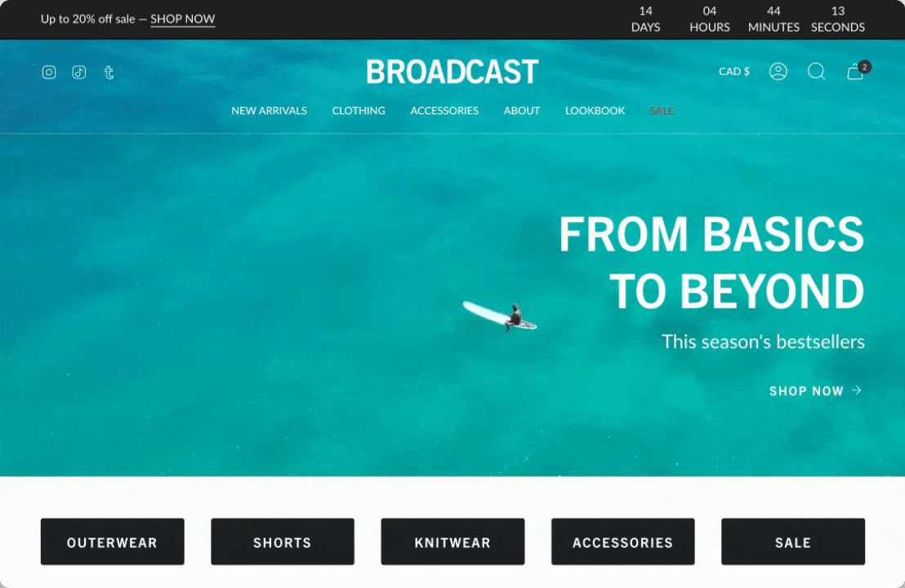Open the About menu item

pyautogui.click(x=522, y=110)
